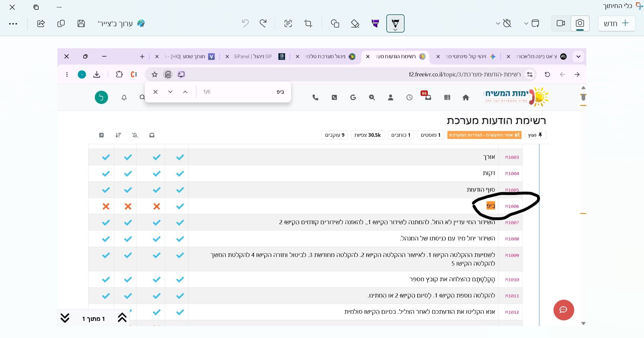Undo last annotation stroke

coord(246,23)
